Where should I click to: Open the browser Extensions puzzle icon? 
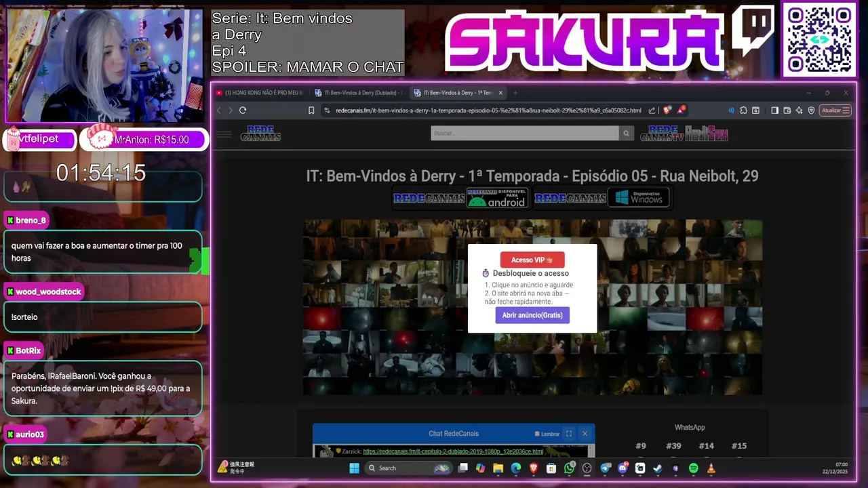coord(744,110)
